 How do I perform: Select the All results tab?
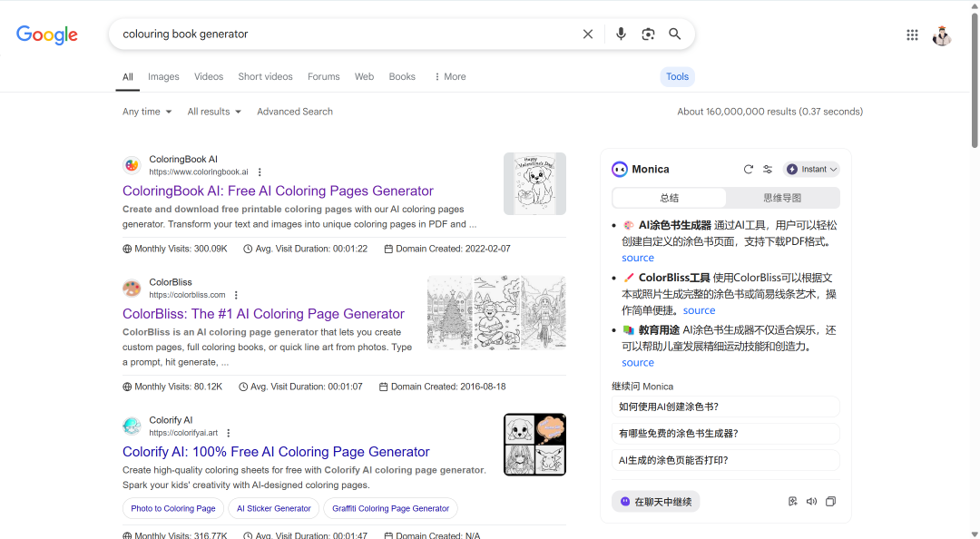click(128, 77)
